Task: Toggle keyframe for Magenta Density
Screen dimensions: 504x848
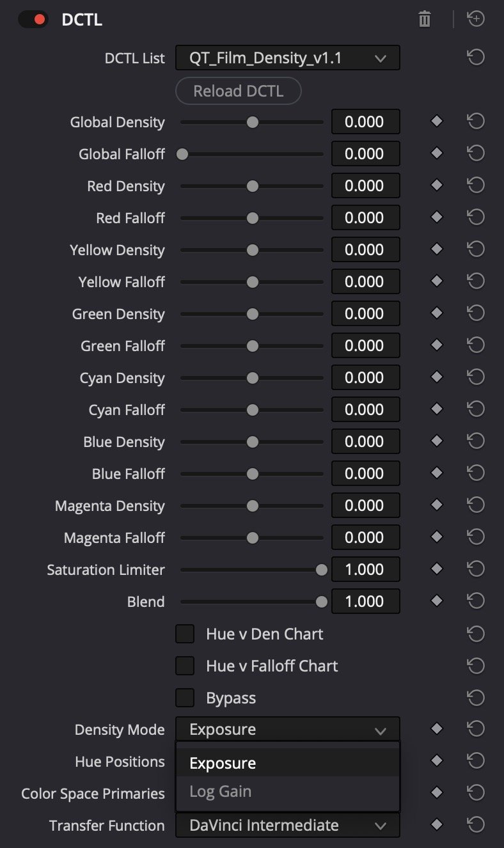Action: [x=437, y=505]
